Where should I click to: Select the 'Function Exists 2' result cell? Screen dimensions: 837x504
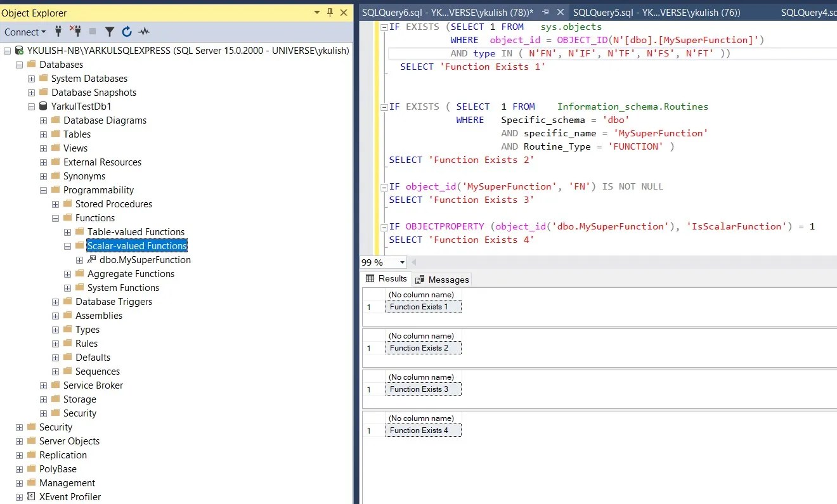(x=423, y=348)
